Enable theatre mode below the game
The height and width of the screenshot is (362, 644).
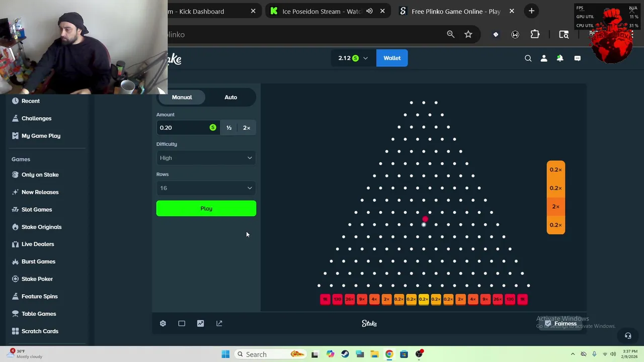[182, 323]
